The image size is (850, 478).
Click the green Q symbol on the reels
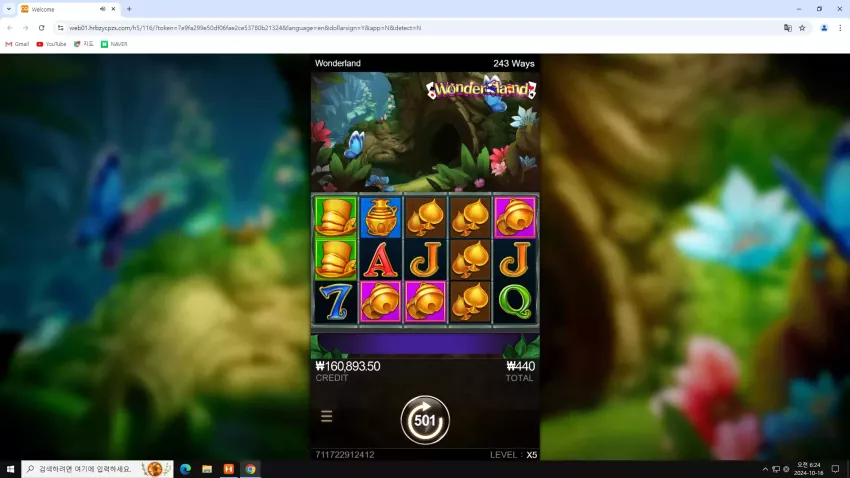(x=514, y=302)
